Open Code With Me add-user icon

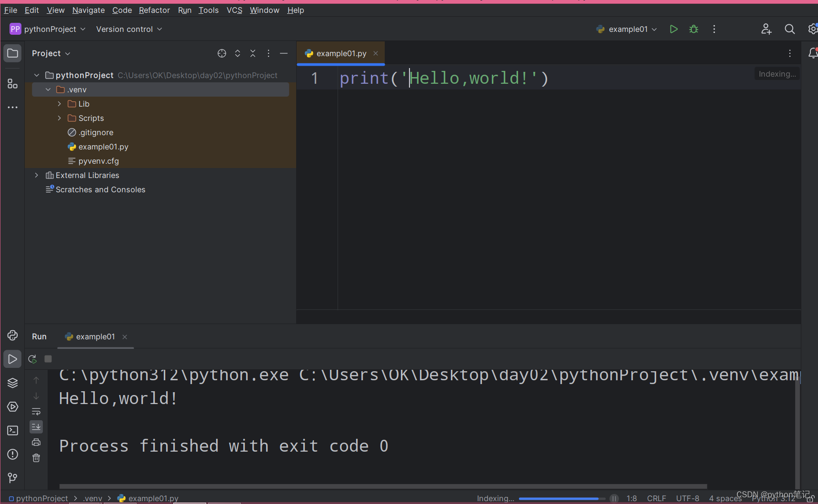tap(766, 29)
